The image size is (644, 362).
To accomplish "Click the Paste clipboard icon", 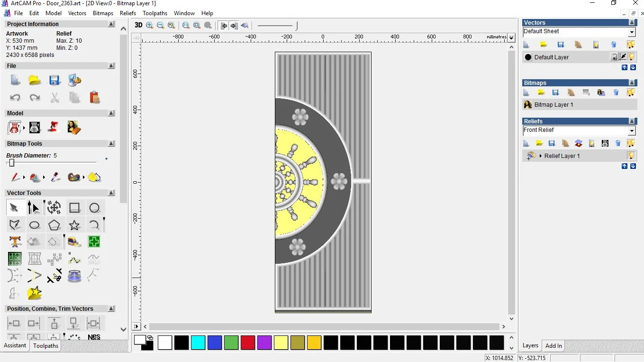I will click(x=95, y=97).
